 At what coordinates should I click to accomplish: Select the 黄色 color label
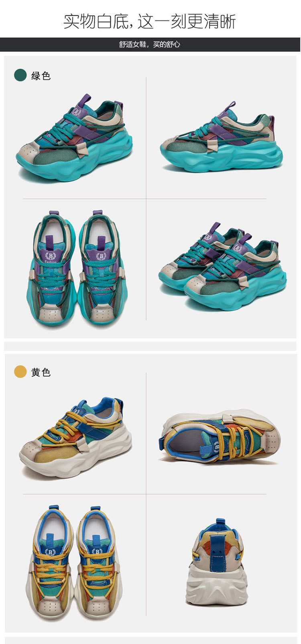(x=41, y=372)
